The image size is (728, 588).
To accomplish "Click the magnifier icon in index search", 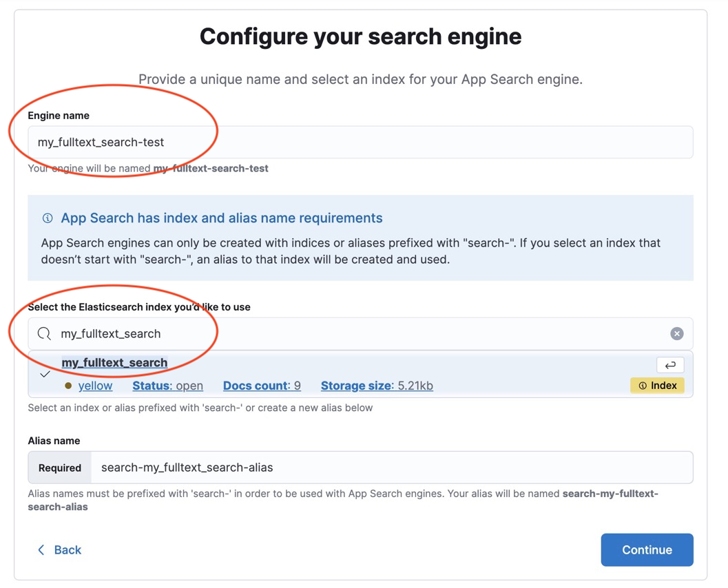I will click(x=44, y=334).
